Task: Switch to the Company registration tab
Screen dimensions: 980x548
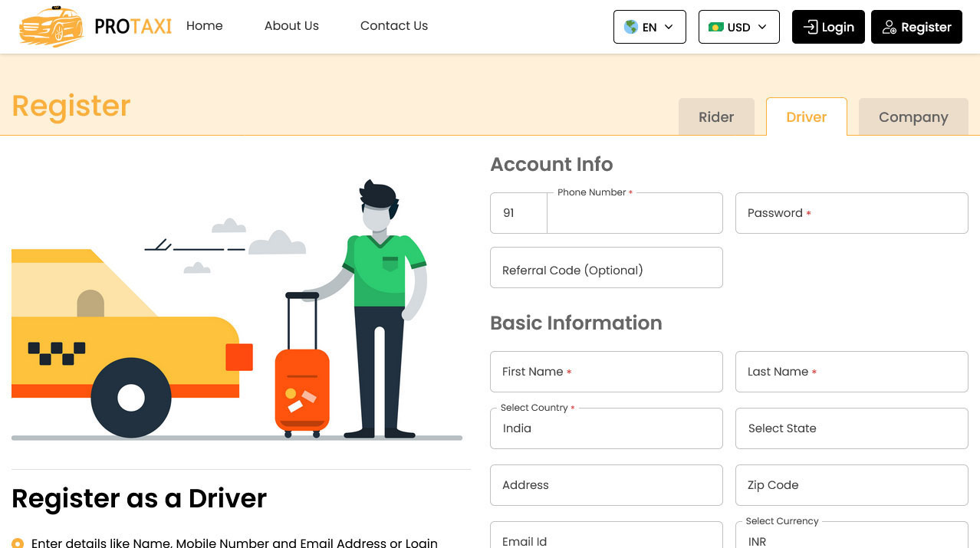Action: coord(913,116)
